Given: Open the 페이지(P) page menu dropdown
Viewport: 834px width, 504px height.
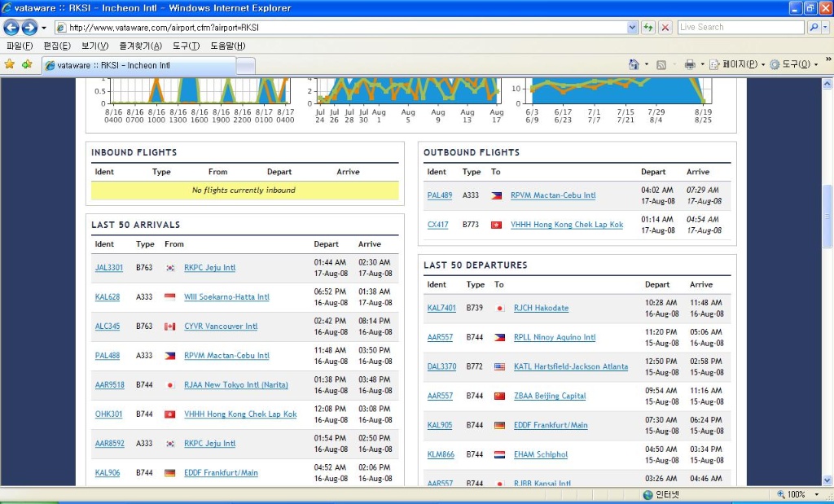Looking at the screenshot, I should [739, 64].
